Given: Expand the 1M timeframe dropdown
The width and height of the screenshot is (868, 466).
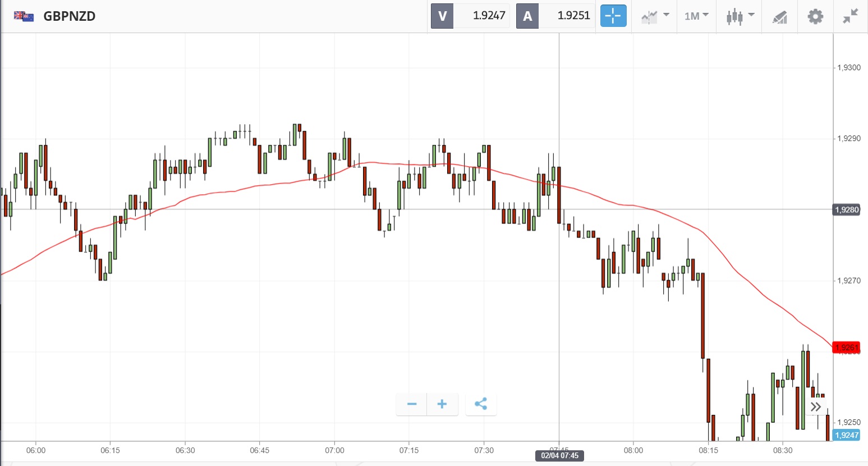Looking at the screenshot, I should click(696, 16).
